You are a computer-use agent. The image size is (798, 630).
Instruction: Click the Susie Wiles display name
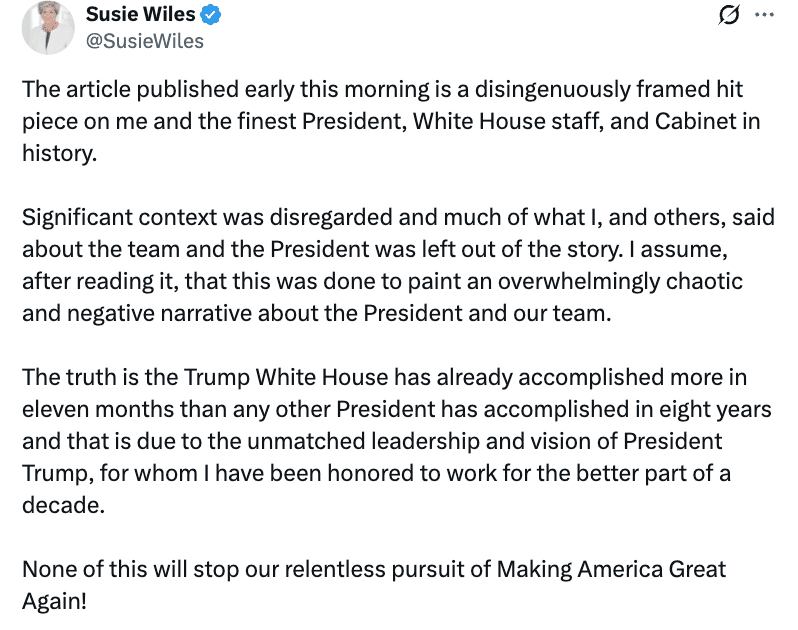click(140, 15)
